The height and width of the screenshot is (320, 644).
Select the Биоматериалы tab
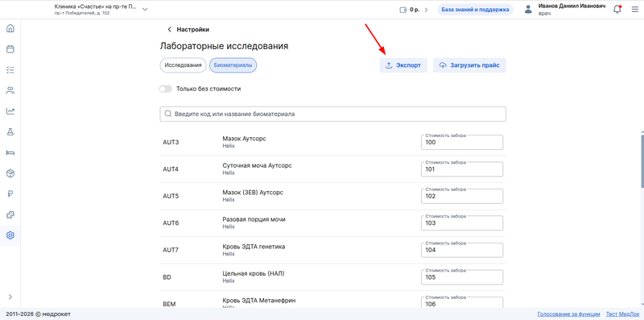coord(233,65)
